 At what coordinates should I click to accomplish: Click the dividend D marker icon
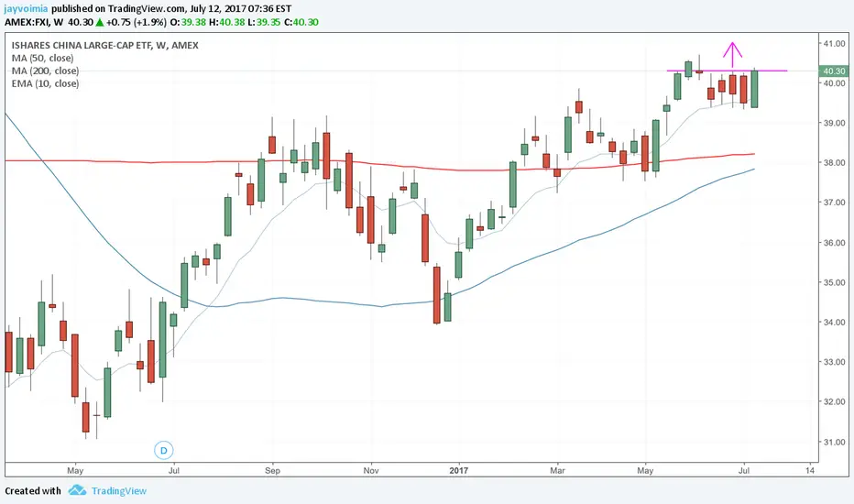[x=163, y=451]
